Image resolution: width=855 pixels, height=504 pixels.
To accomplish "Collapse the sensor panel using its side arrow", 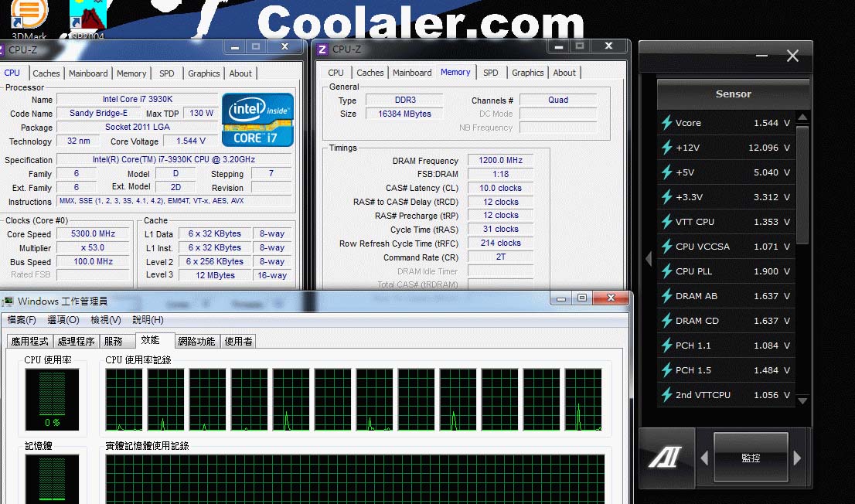I will [x=649, y=258].
